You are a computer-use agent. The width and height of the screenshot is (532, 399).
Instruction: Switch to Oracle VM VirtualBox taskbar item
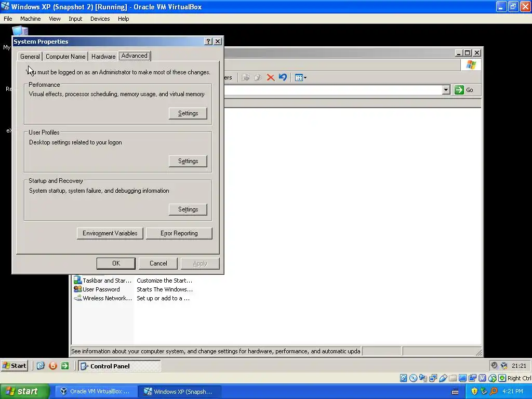click(x=96, y=392)
